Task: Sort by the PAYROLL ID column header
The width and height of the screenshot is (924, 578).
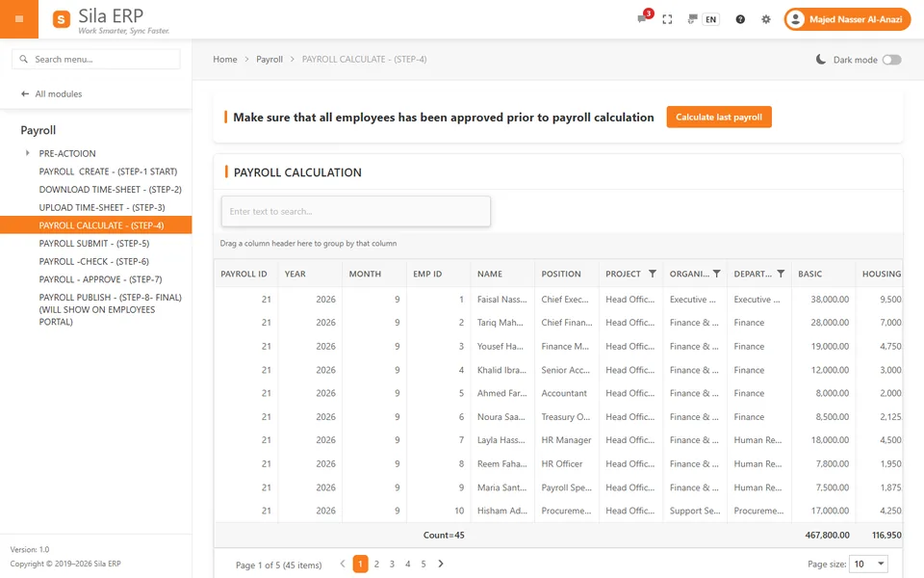Action: [245, 274]
